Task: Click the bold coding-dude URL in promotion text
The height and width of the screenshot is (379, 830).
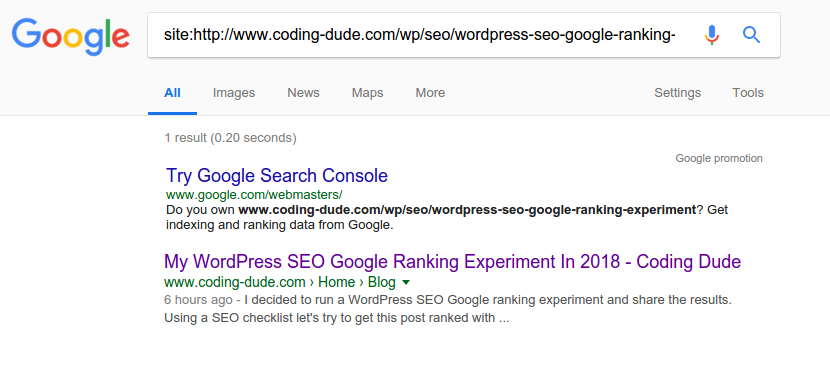Action: pyautogui.click(x=467, y=210)
